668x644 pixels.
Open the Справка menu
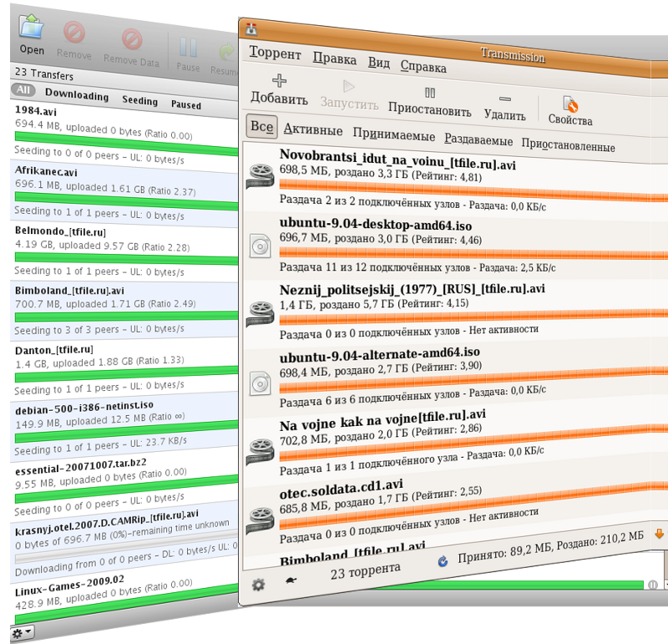(423, 67)
